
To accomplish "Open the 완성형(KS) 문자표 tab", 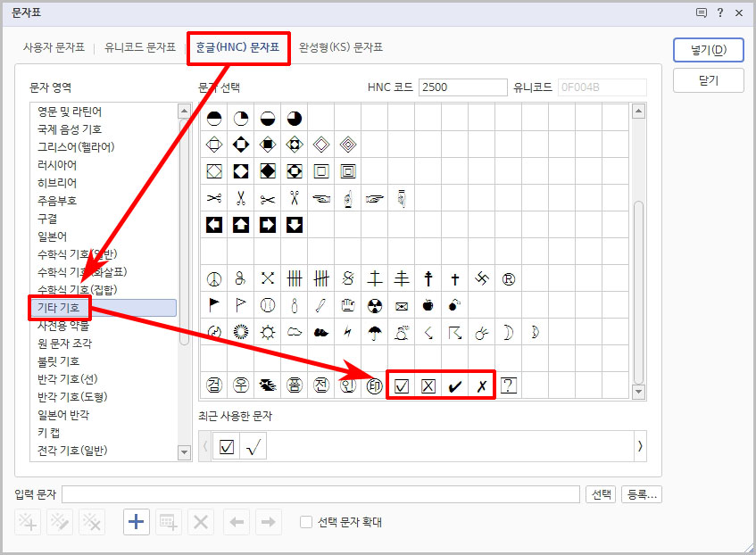I will point(341,49).
